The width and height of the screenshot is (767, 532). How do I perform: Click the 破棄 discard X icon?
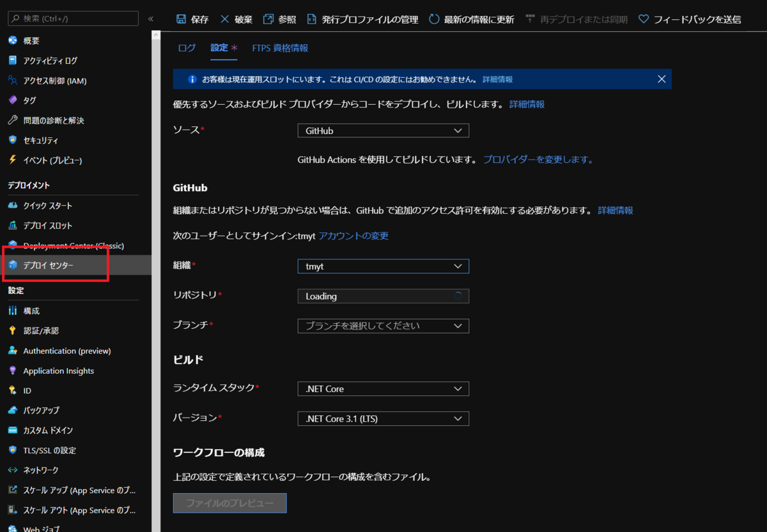[224, 19]
